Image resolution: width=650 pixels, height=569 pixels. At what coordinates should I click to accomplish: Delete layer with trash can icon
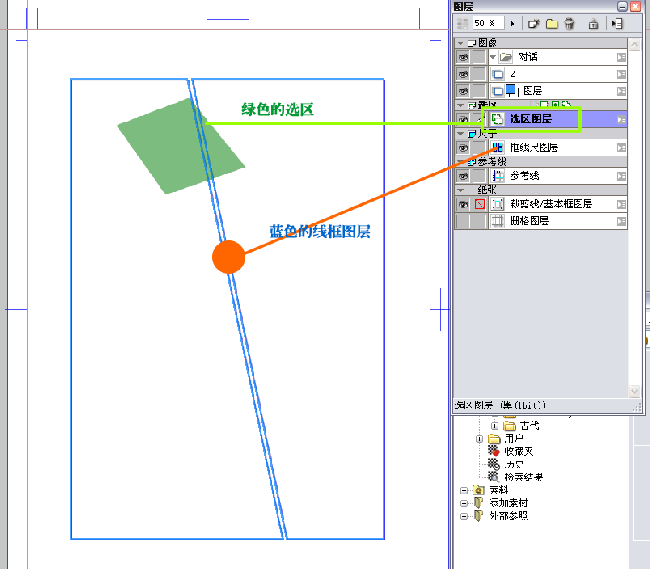click(x=570, y=24)
